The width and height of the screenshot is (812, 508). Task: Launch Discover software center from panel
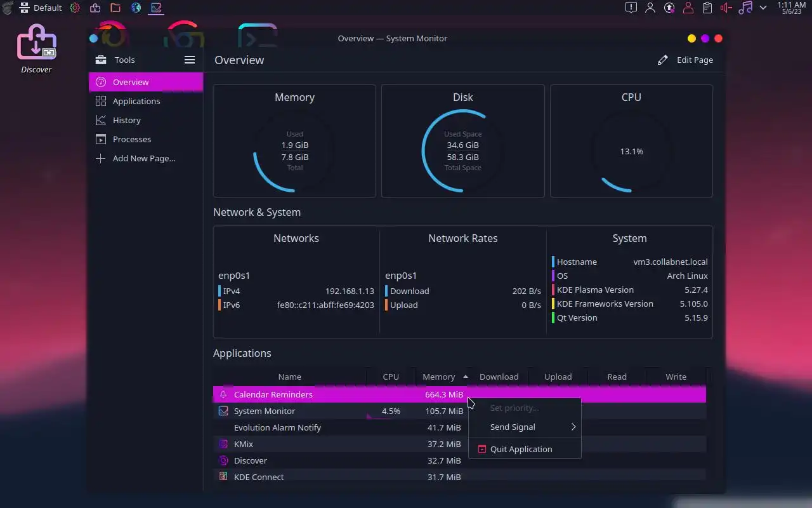pyautogui.click(x=95, y=8)
